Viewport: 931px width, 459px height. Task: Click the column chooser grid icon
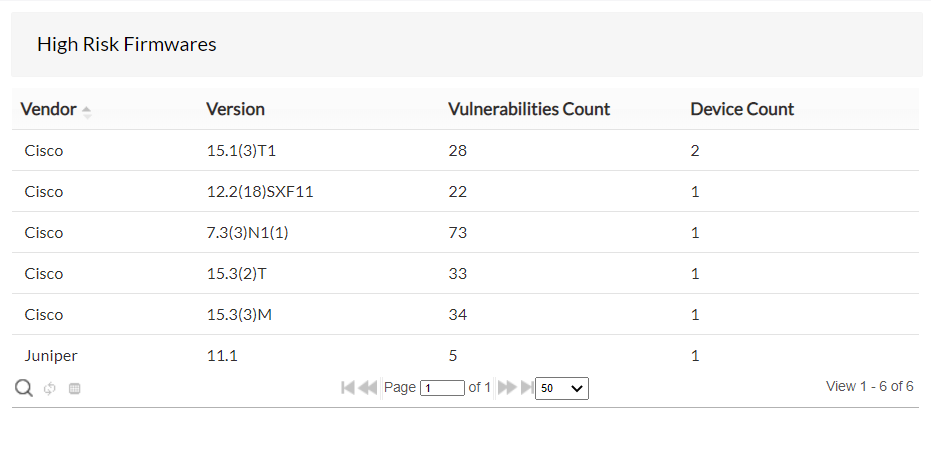coord(74,388)
